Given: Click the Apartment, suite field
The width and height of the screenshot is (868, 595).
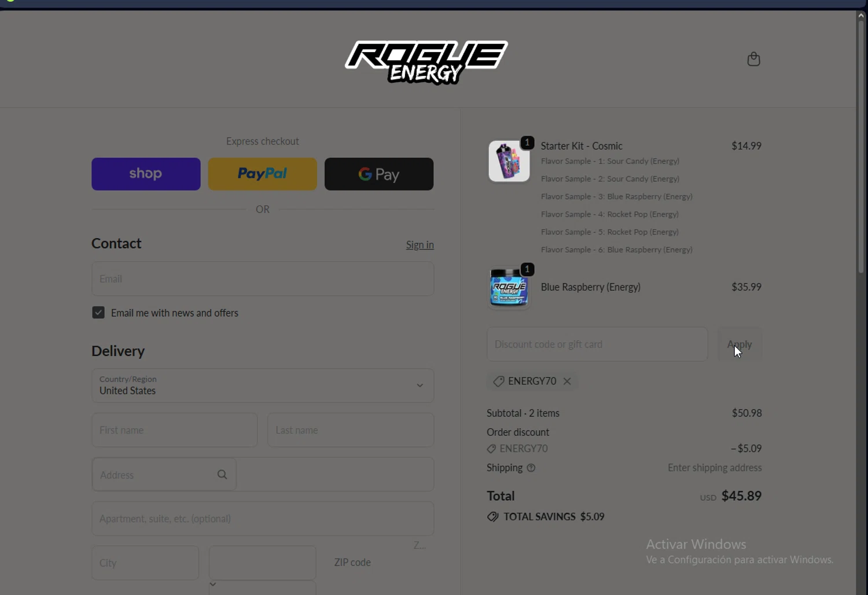Looking at the screenshot, I should pyautogui.click(x=263, y=519).
